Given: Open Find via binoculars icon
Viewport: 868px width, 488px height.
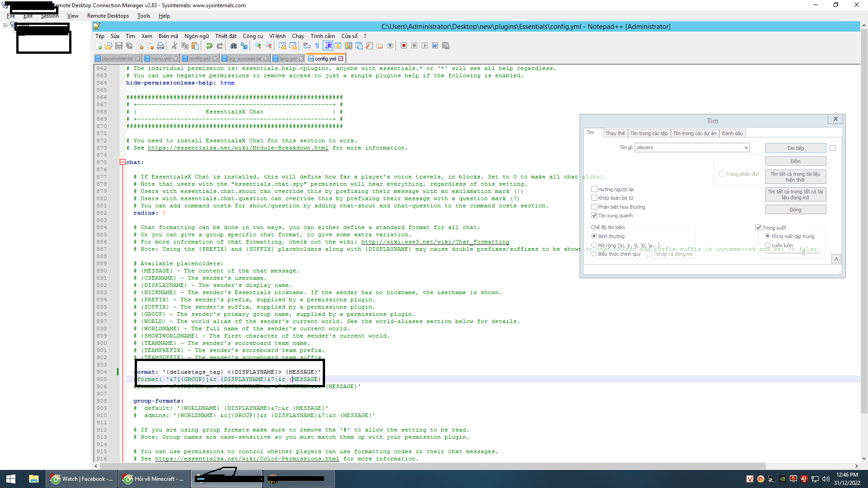Looking at the screenshot, I should click(233, 46).
